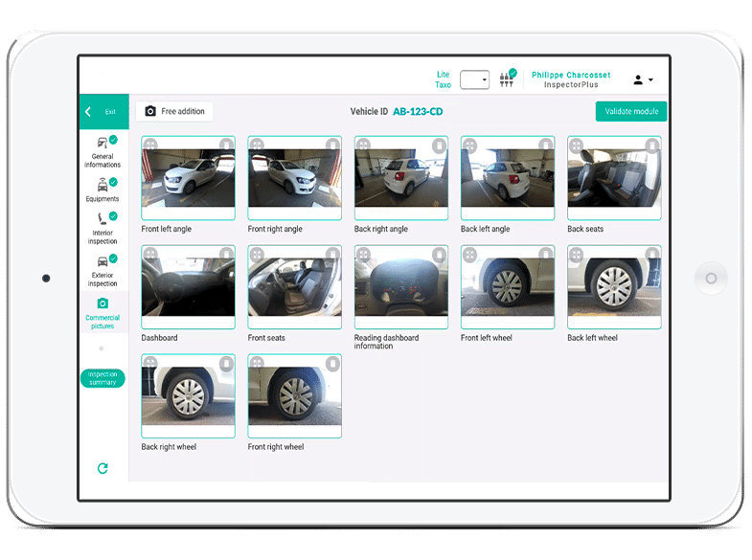The image size is (752, 560).
Task: Click the 'InspectorPlus' role text
Action: [571, 85]
